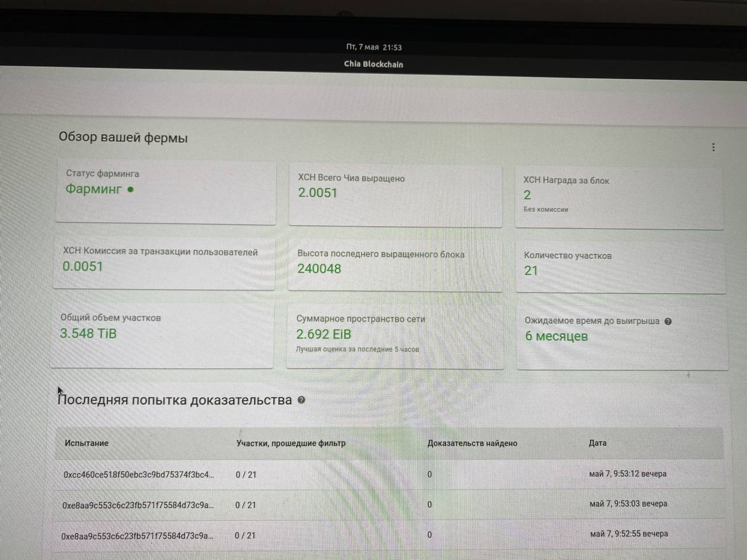Click Лучшая оценка за последние 5 часов note
Screen dimensions: 747x560
357,349
